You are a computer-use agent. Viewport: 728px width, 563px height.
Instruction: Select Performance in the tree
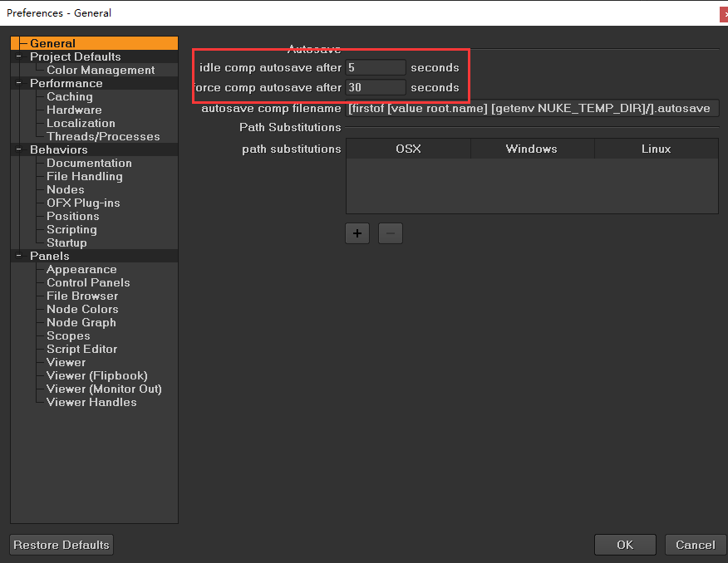click(x=66, y=83)
